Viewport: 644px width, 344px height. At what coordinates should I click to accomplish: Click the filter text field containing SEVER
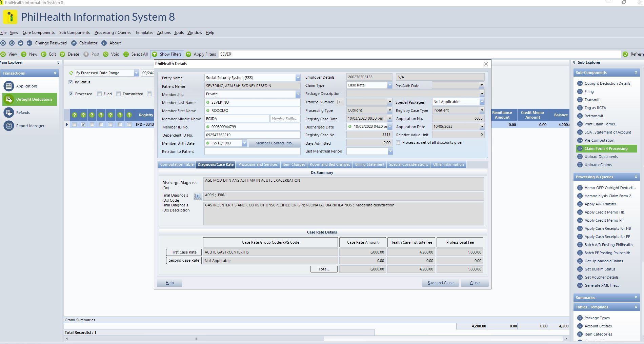click(419, 54)
